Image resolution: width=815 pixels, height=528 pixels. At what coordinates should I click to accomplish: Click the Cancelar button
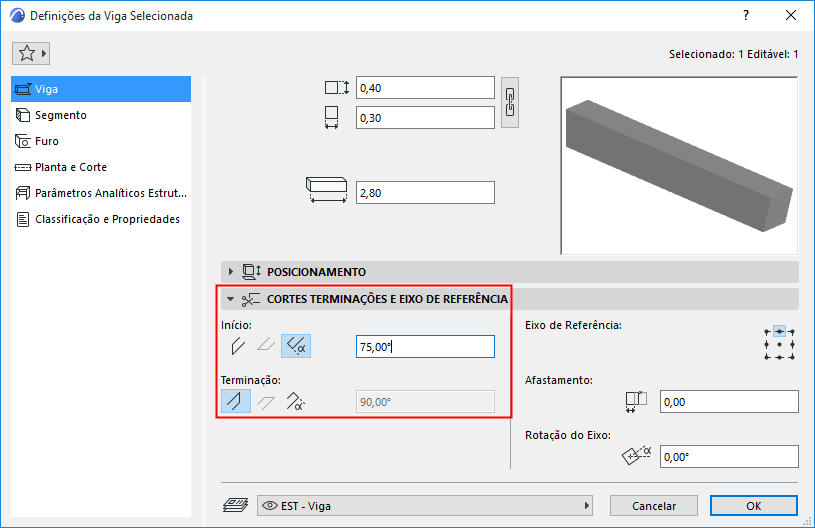pyautogui.click(x=654, y=506)
